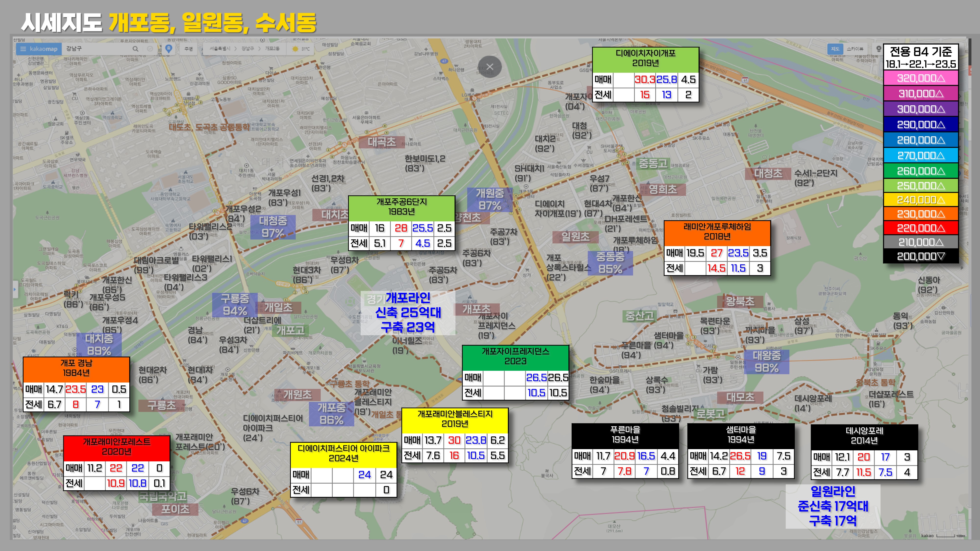
Task: Click the search magnifier icon
Action: pyautogui.click(x=135, y=49)
